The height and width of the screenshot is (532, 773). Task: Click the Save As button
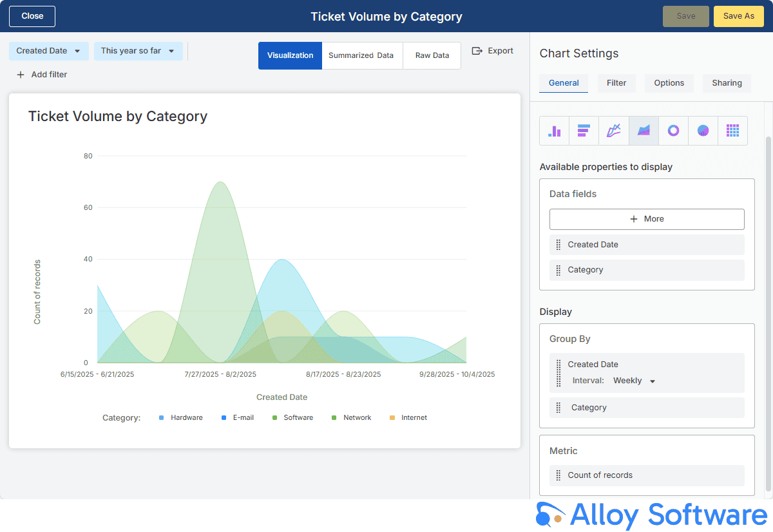click(738, 16)
